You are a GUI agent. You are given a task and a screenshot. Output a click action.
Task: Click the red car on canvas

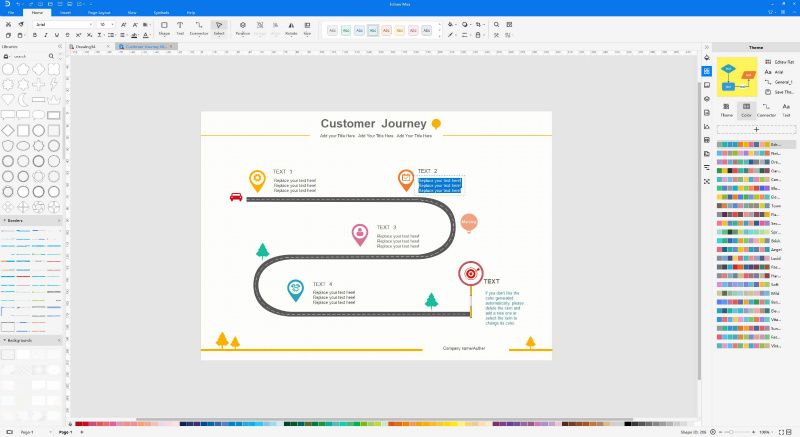pyautogui.click(x=236, y=197)
